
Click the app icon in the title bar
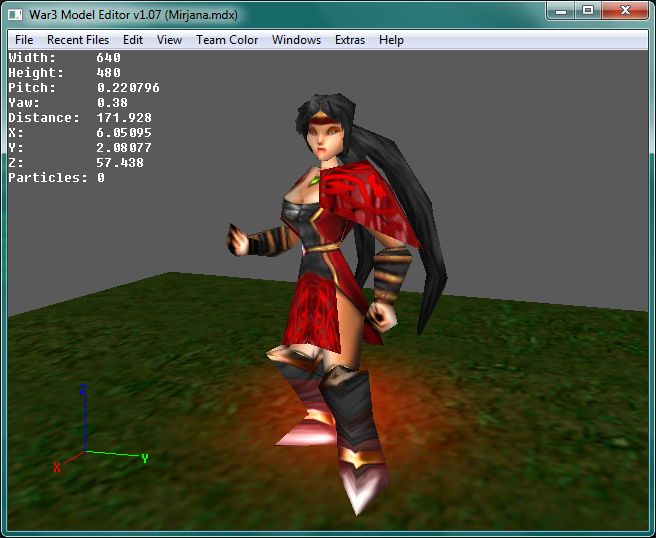(15, 15)
